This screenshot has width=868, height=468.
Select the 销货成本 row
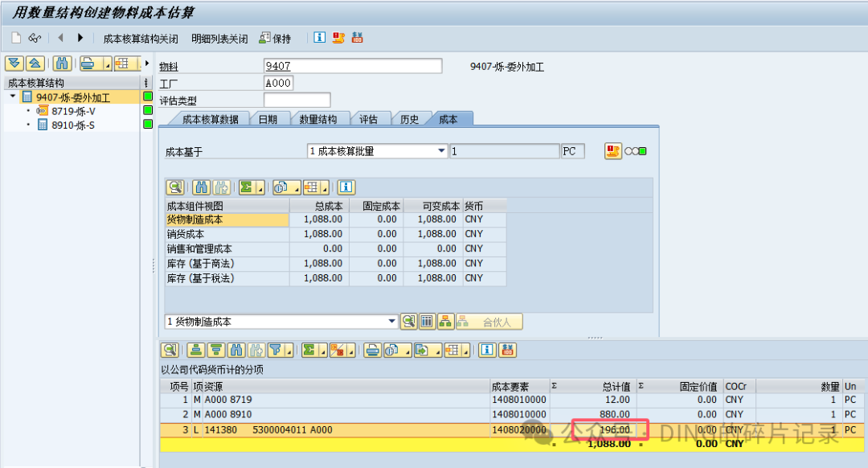pyautogui.click(x=336, y=234)
